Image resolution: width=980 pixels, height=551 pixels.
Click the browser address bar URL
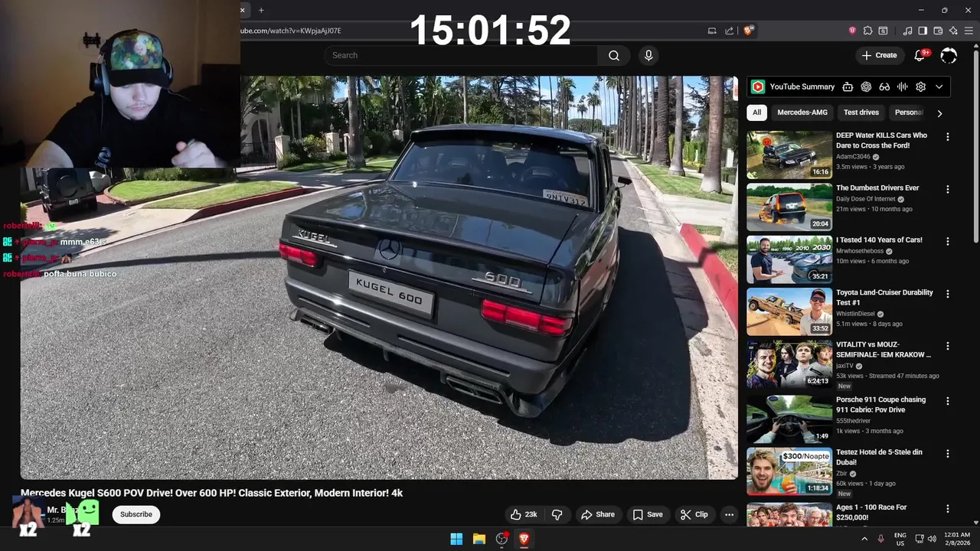coord(291,31)
